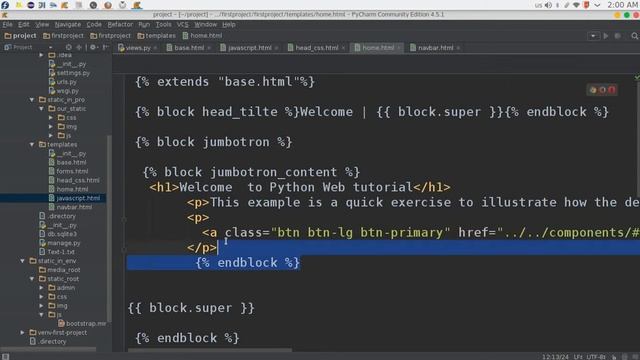Click the Search Everywhere magnifier icon
Screen dimensions: 640x360
634,36
